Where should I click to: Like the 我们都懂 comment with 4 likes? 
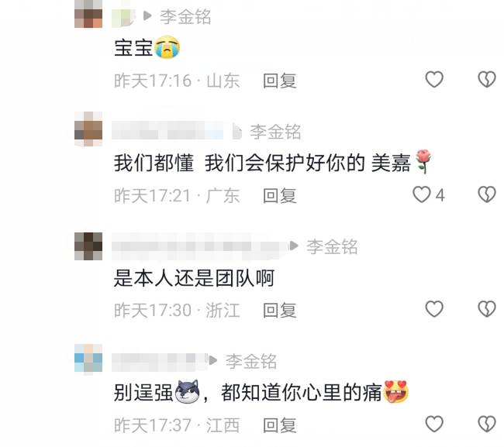coord(422,194)
